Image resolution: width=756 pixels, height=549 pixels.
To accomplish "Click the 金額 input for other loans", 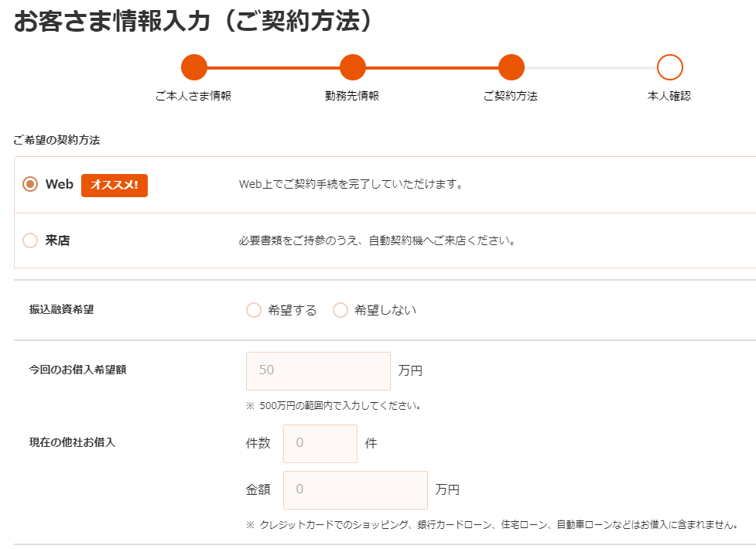I will tap(355, 490).
